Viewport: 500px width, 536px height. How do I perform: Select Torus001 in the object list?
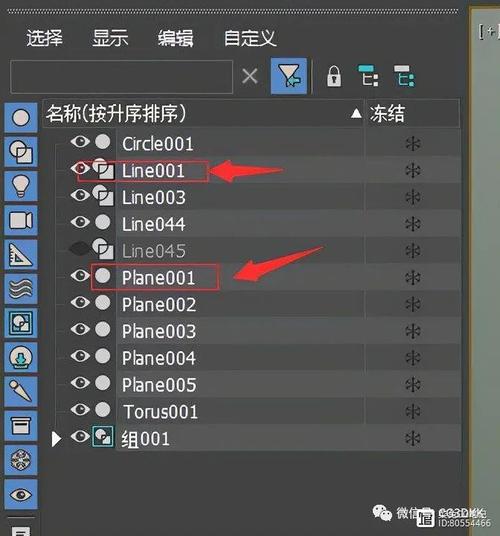coord(160,412)
